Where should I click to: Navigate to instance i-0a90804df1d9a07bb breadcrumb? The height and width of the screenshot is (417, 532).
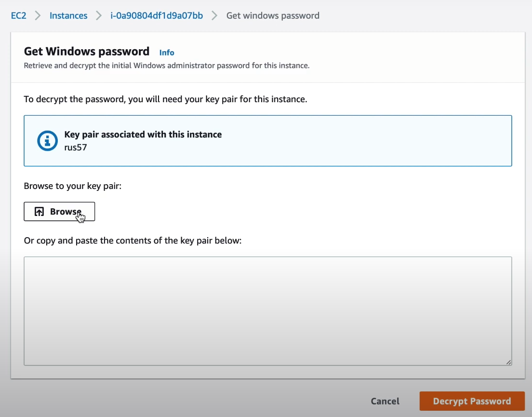[157, 15]
